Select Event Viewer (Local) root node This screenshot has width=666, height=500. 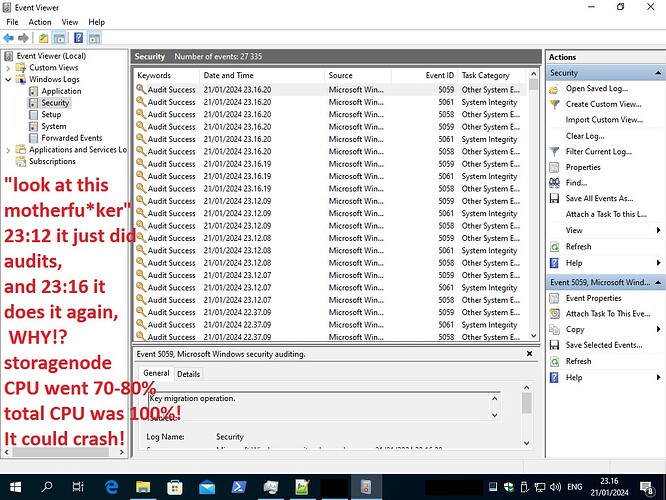click(x=51, y=56)
